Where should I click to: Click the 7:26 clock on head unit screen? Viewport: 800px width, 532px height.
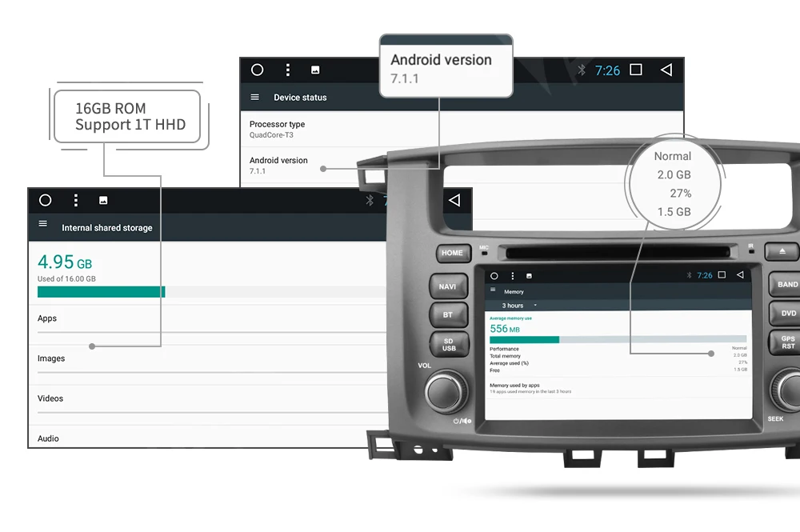705,275
